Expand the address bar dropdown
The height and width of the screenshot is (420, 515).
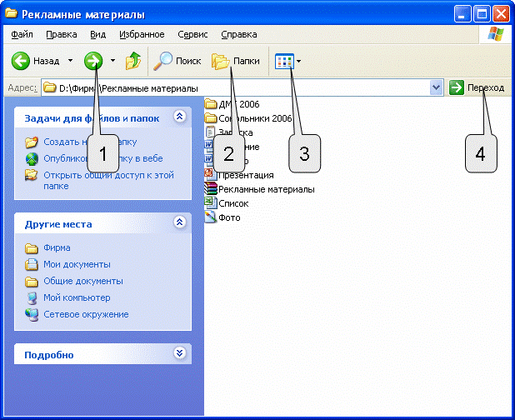[436, 87]
